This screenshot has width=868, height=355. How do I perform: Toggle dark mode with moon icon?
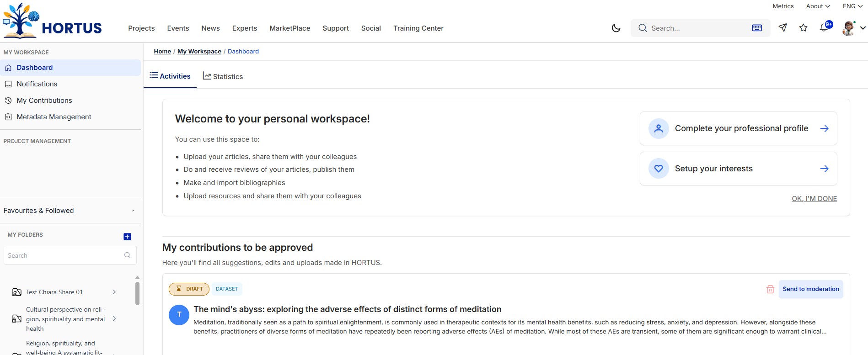point(616,28)
